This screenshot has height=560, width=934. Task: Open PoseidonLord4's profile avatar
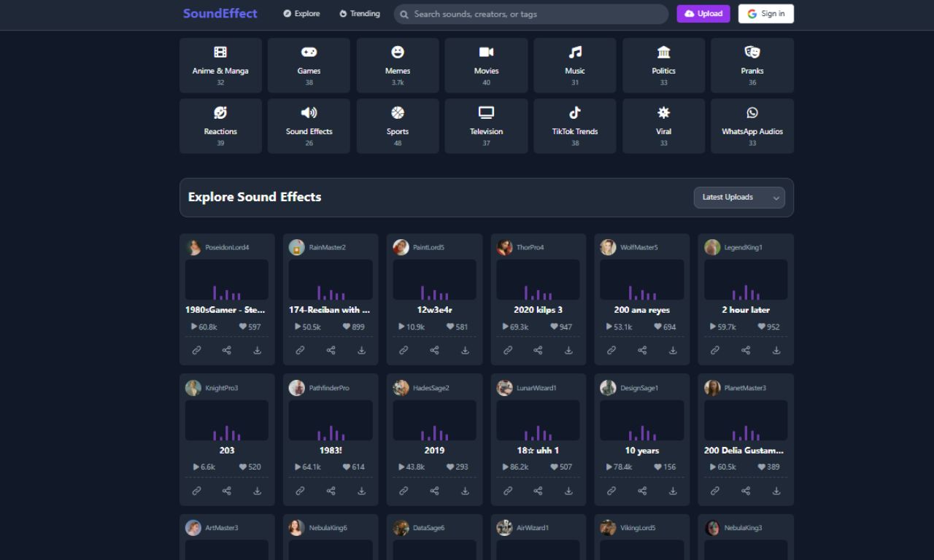pyautogui.click(x=193, y=247)
